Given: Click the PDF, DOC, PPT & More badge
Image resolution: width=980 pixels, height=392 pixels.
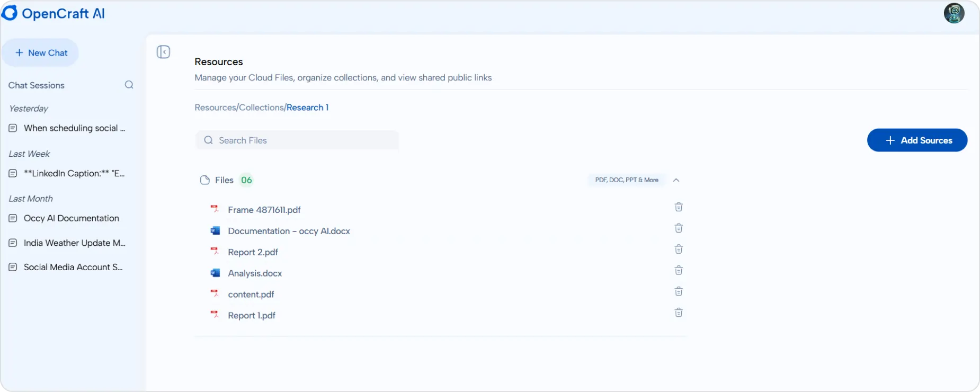Looking at the screenshot, I should (626, 180).
